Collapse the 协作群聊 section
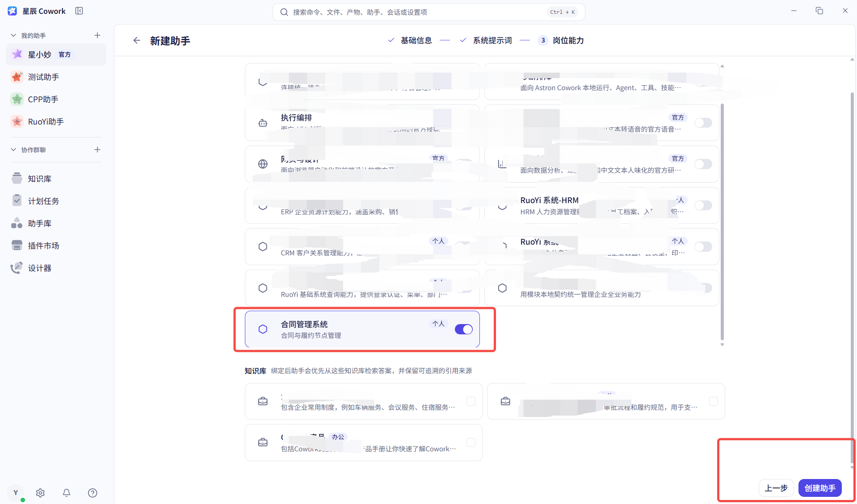This screenshot has width=857, height=504. coord(13,150)
